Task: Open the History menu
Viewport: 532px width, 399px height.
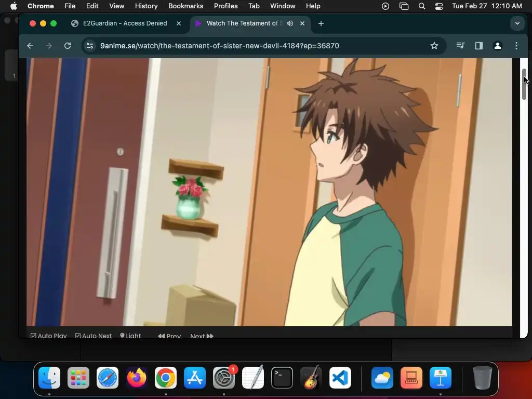Action: coord(146,6)
